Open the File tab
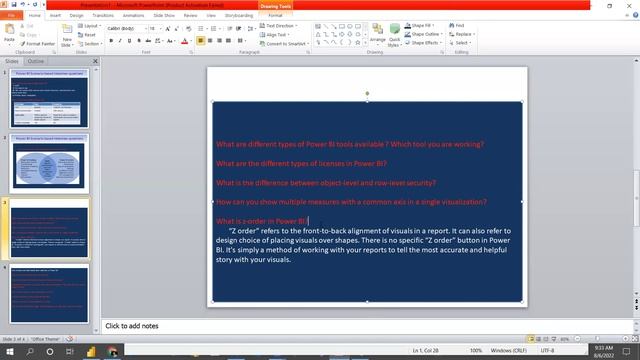This screenshot has height=360, width=640. coord(11,15)
